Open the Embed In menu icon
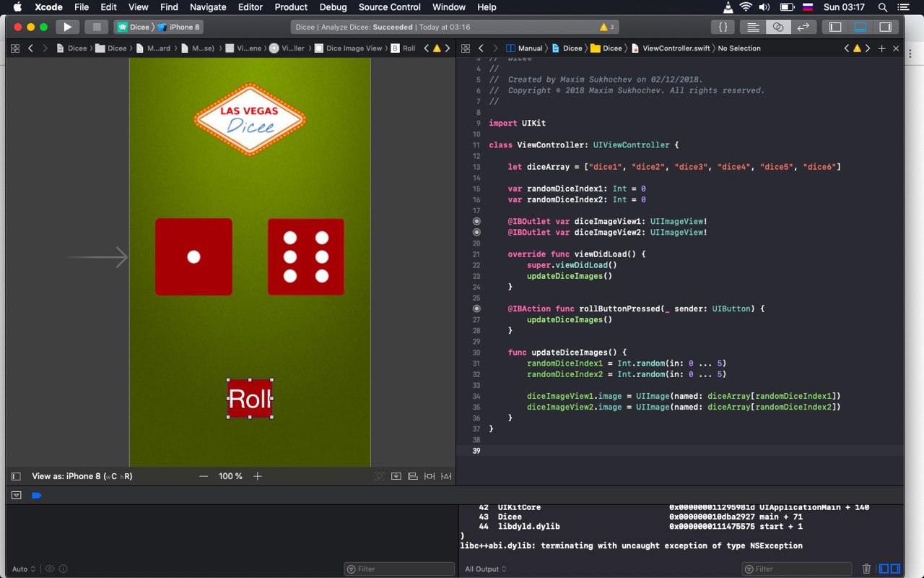 (x=396, y=476)
